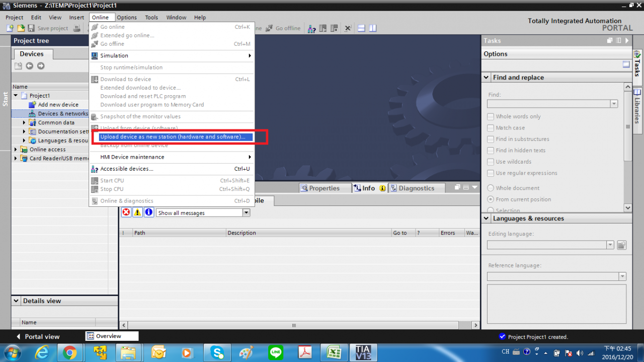Open LINE app from taskbar

(x=276, y=352)
